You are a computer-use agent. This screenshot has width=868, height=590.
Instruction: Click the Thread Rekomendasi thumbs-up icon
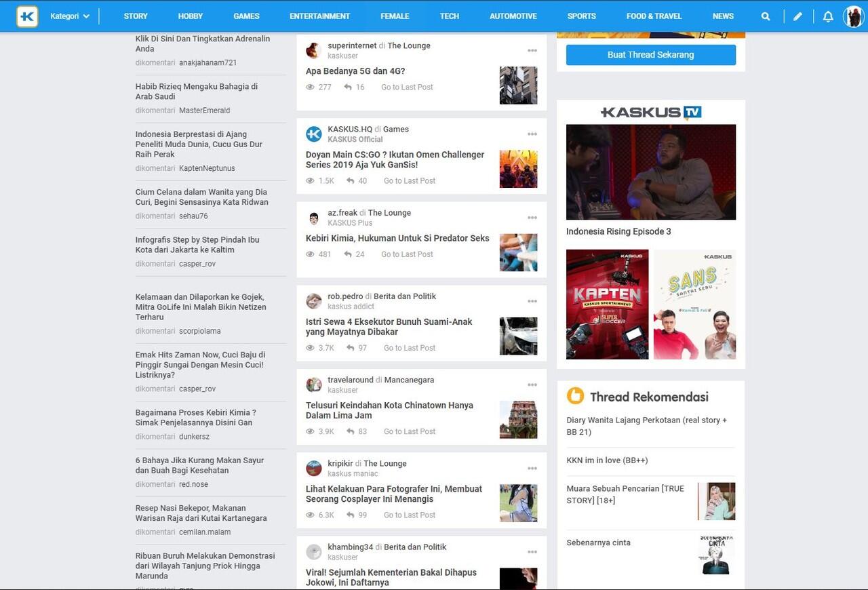click(x=575, y=396)
